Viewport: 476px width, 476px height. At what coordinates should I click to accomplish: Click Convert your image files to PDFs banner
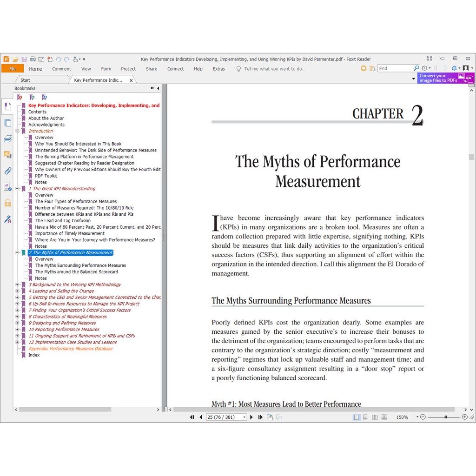point(445,78)
